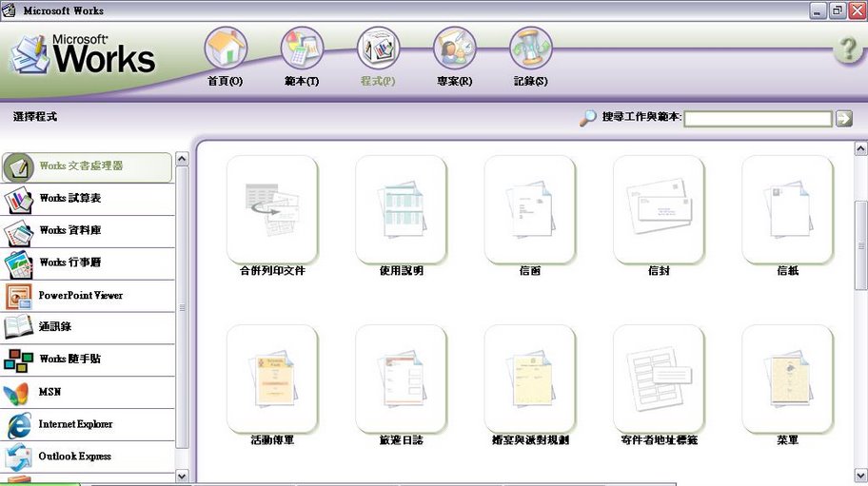The image size is (868, 486).
Task: Open the 範本 templates icon
Action: click(x=302, y=49)
